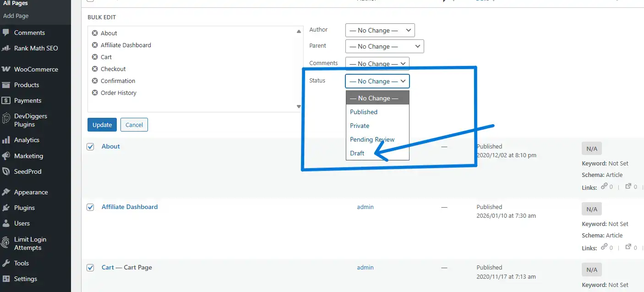Click the Users person icon
Viewport: 644px width, 292px height.
click(x=6, y=223)
